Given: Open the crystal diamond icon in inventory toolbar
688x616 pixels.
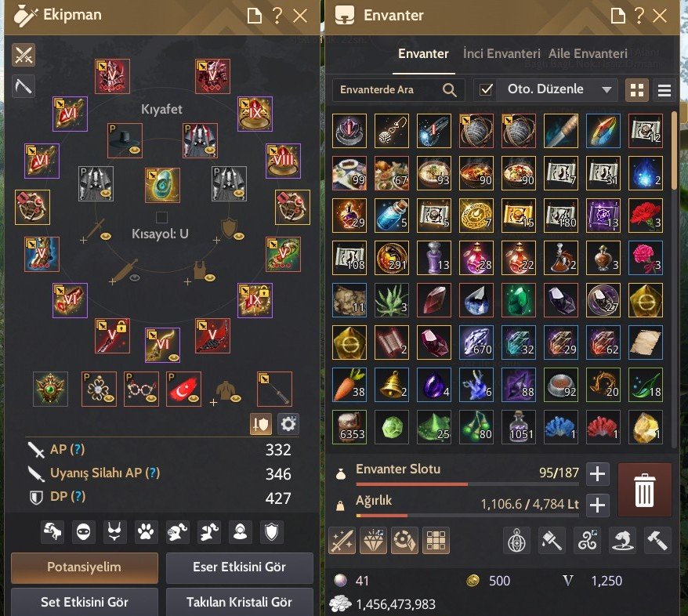Looking at the screenshot, I should tap(374, 540).
